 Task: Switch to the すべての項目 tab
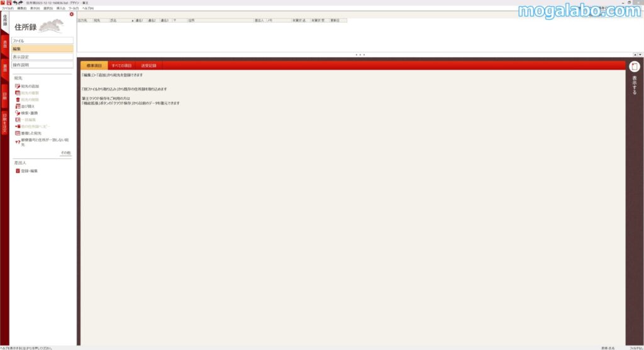pos(121,65)
